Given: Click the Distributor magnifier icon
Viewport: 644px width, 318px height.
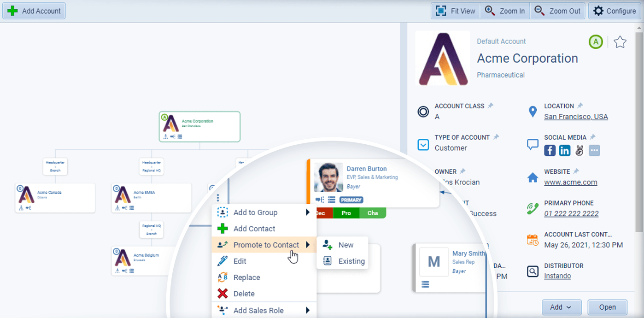Looking at the screenshot, I should pos(533,271).
